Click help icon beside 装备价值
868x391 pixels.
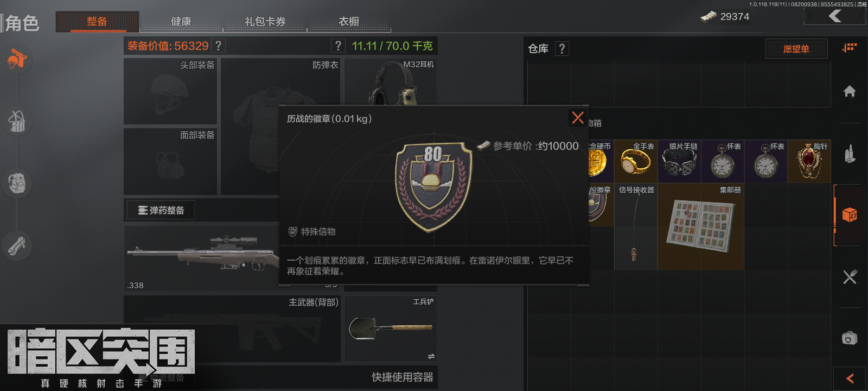click(219, 46)
